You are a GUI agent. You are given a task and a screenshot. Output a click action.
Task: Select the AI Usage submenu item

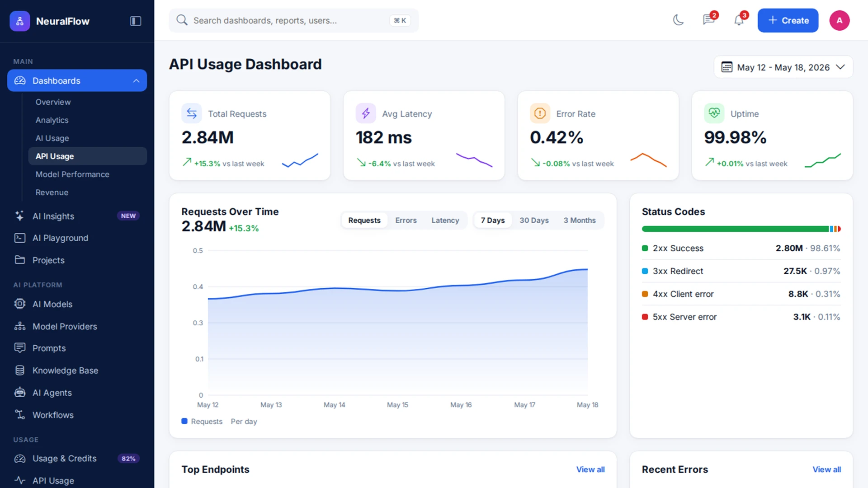point(87,138)
